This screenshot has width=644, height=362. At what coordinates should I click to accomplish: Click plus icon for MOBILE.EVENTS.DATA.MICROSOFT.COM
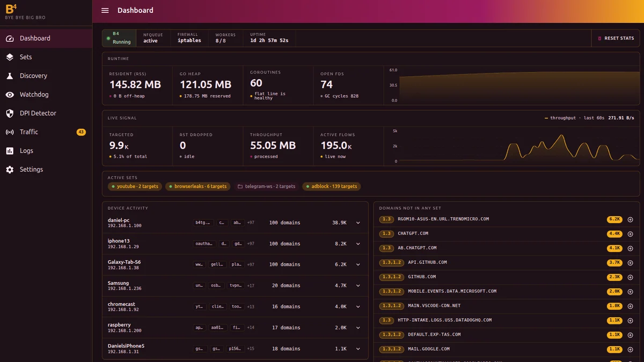630,292
